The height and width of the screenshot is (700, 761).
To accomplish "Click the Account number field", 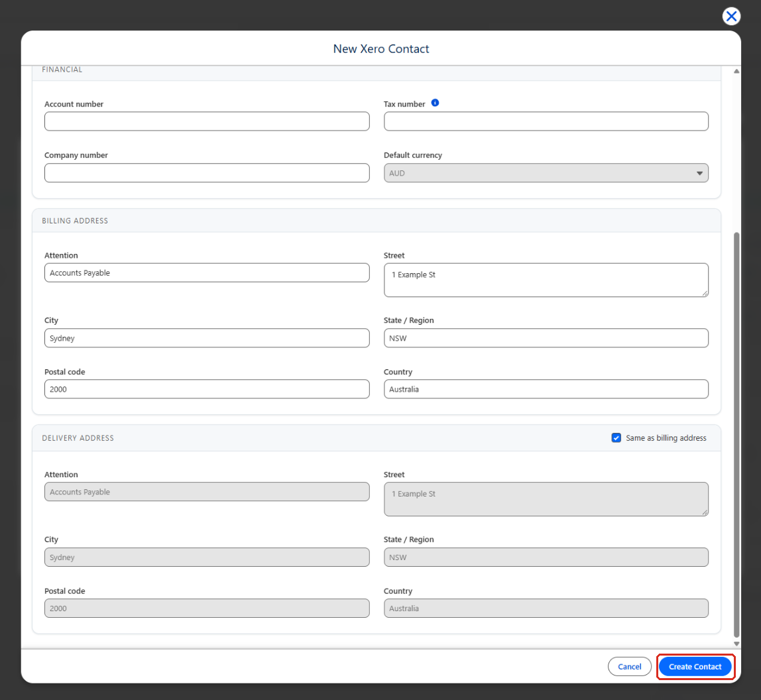I will coord(207,121).
